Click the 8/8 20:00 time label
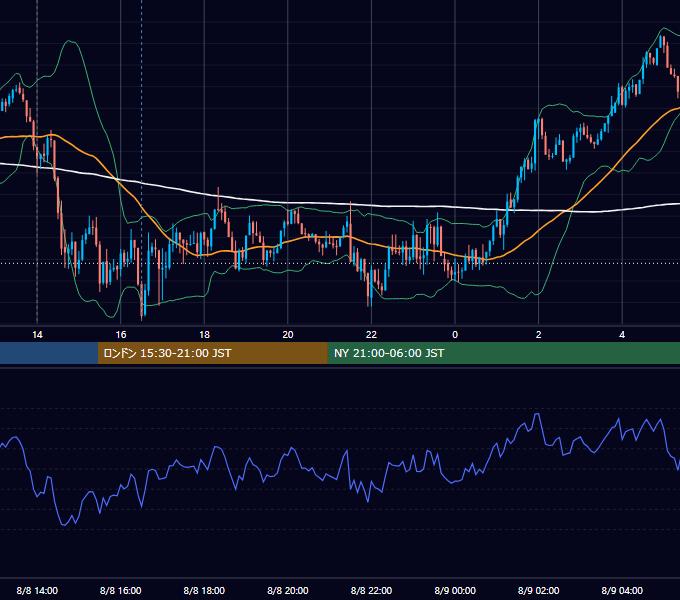Viewport: 680px width, 600px height. tap(288, 590)
